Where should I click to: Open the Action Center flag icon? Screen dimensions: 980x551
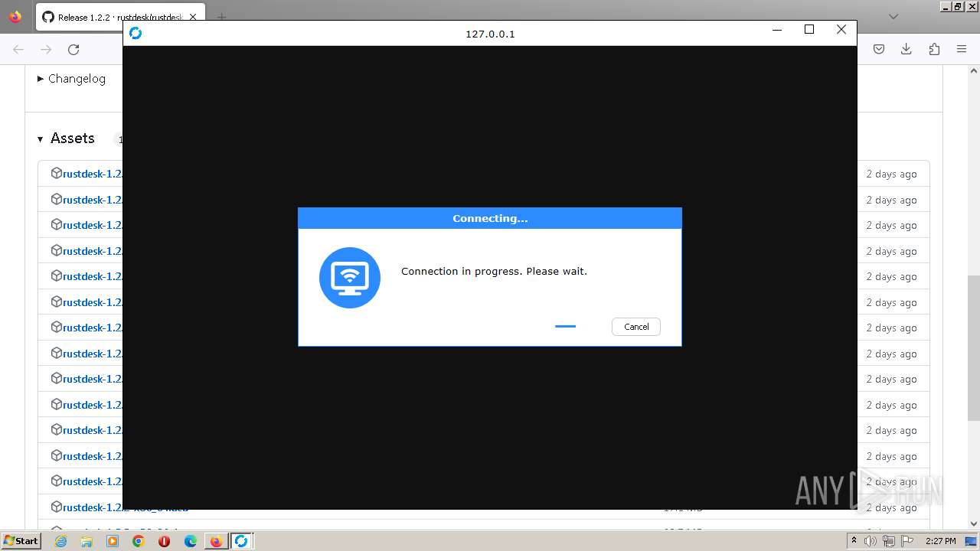[x=906, y=541]
